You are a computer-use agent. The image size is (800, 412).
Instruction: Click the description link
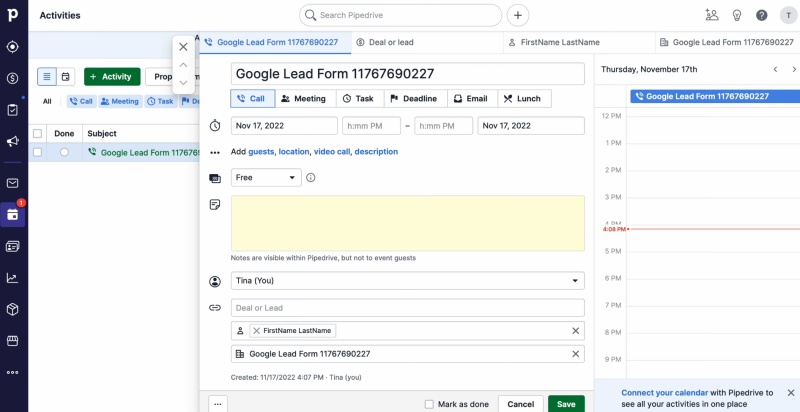[x=376, y=151]
